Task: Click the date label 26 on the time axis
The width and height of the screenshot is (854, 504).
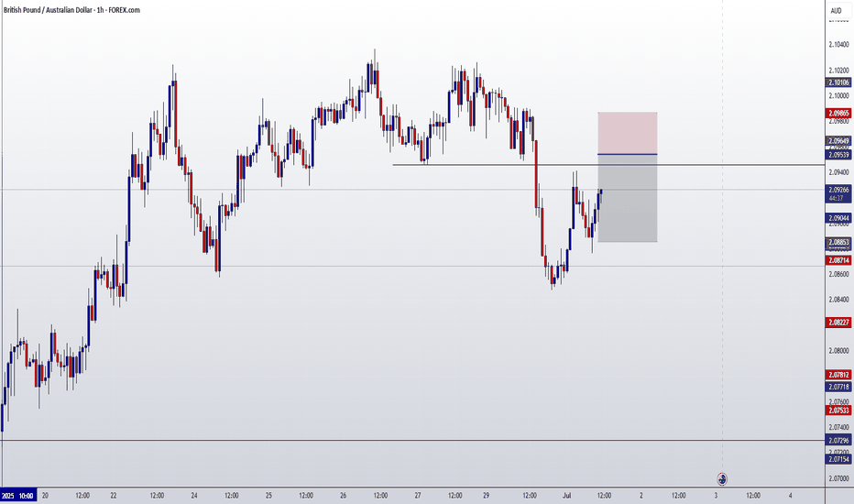Action: point(343,496)
